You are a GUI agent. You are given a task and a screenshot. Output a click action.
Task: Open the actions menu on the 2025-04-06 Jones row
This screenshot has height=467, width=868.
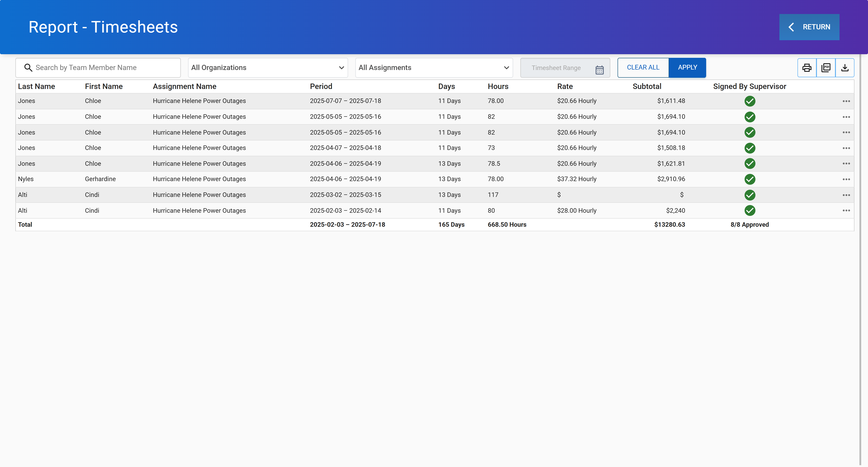[x=847, y=164]
